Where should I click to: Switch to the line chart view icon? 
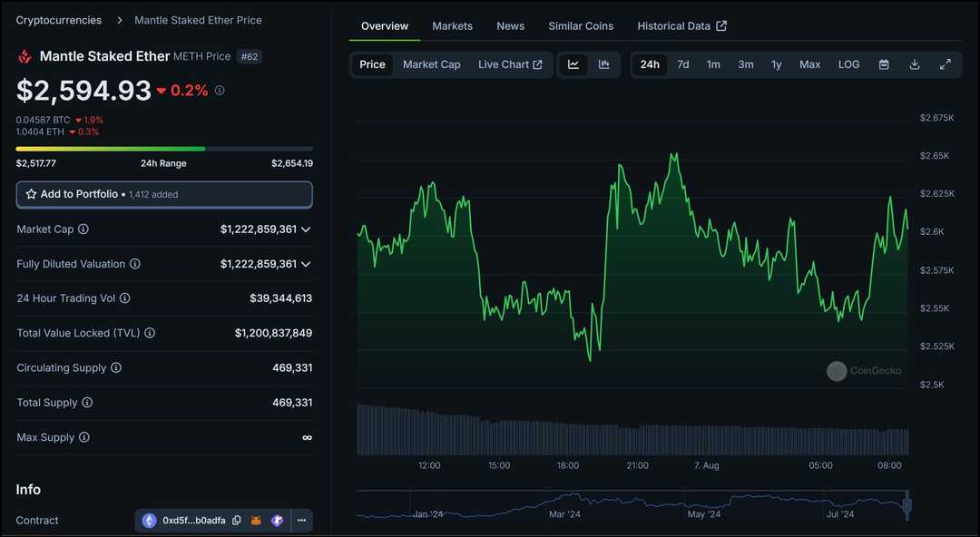[x=573, y=64]
